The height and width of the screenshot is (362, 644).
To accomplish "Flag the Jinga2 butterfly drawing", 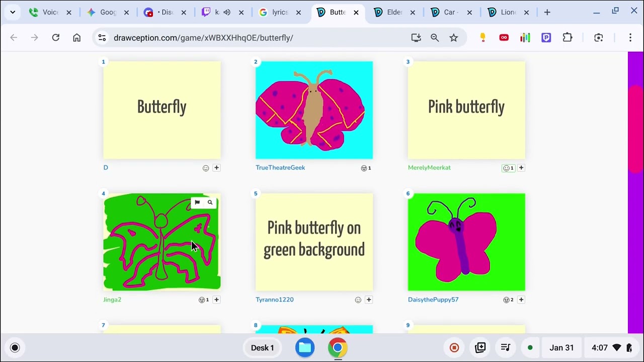I will 197,203.
